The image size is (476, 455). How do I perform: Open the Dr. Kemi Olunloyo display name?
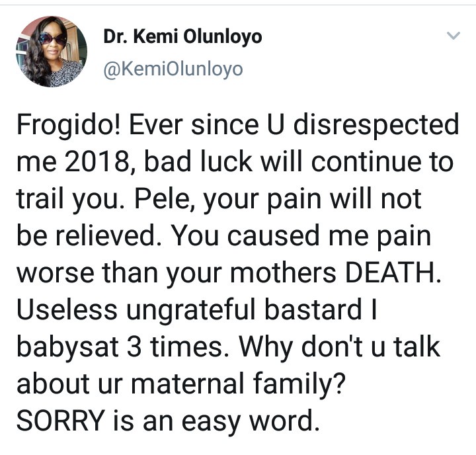coord(182,37)
